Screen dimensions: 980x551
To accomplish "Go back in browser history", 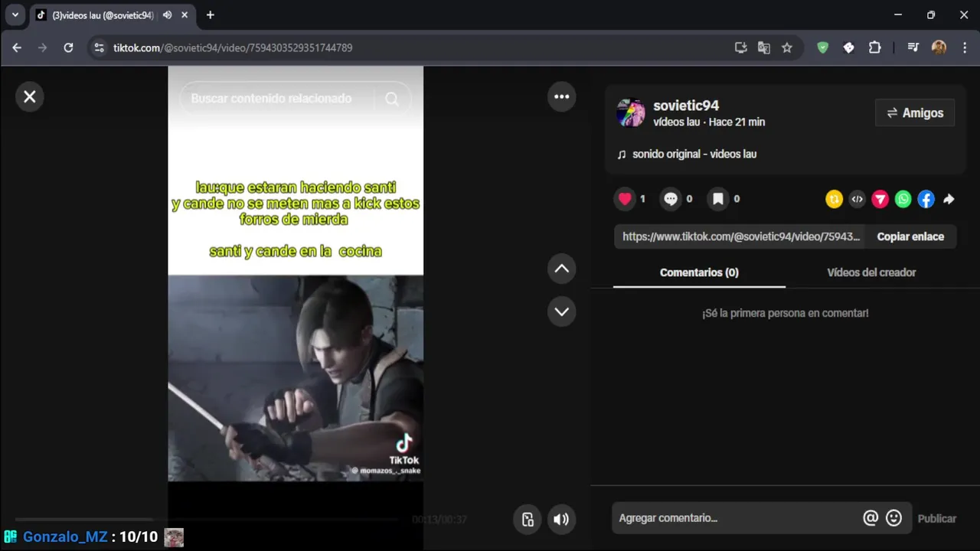I will pyautogui.click(x=17, y=47).
